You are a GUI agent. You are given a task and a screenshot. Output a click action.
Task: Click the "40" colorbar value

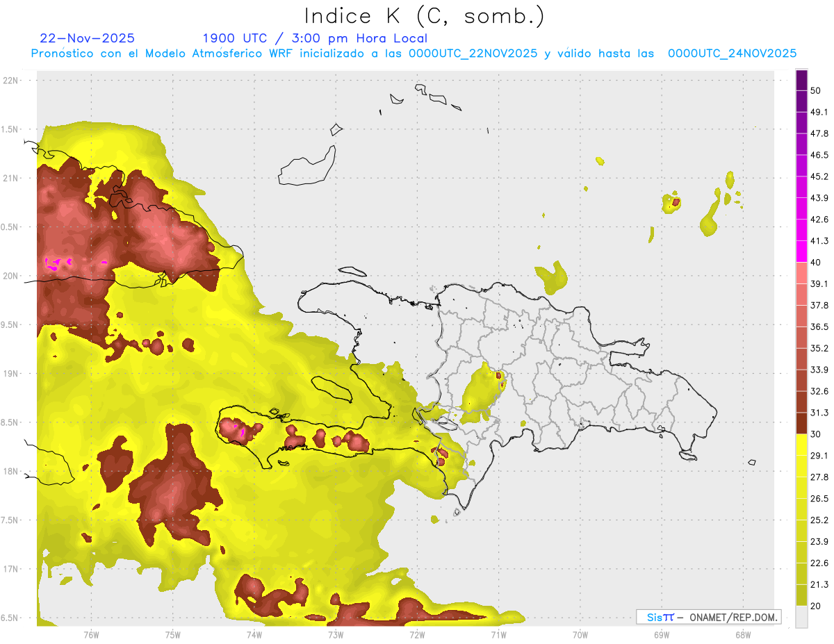click(816, 263)
